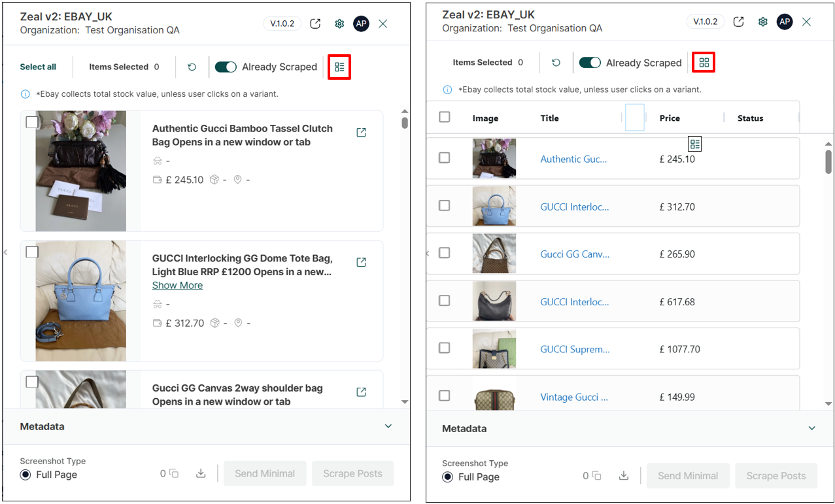Tick checkbox for £ 245.10 table row
This screenshot has height=504, width=835.
pyautogui.click(x=445, y=158)
